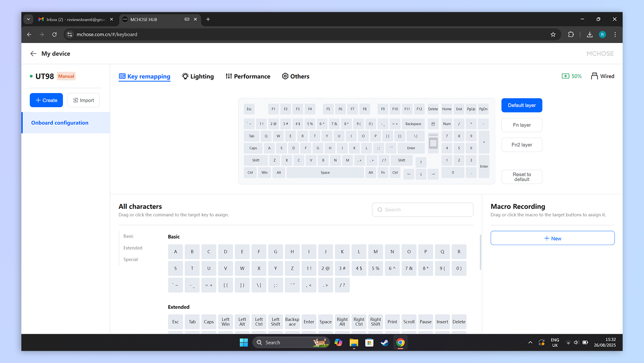The width and height of the screenshot is (644, 363).
Task: Jump to the Extended character category
Action: pos(133,248)
